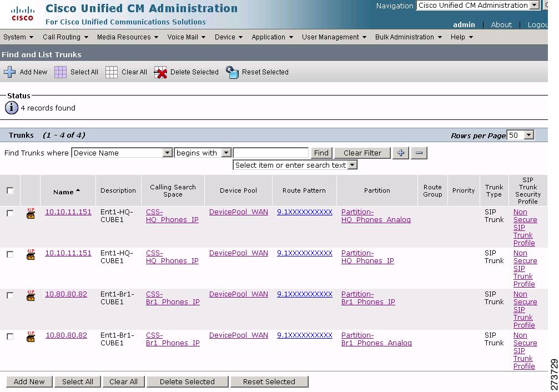Open trunk 10.10.11.151 in Partition-HQ_Phones_Analog row
Image resolution: width=559 pixels, height=392 pixels.
click(x=68, y=212)
